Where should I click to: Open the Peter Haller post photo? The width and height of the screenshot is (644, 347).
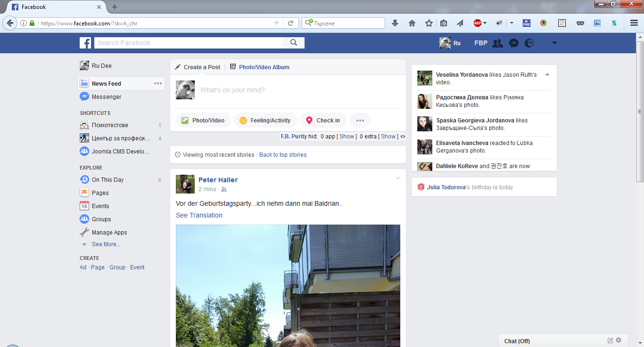click(288, 286)
